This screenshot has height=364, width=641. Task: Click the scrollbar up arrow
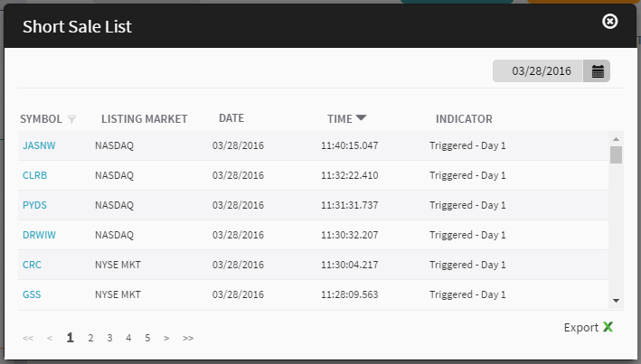[616, 139]
